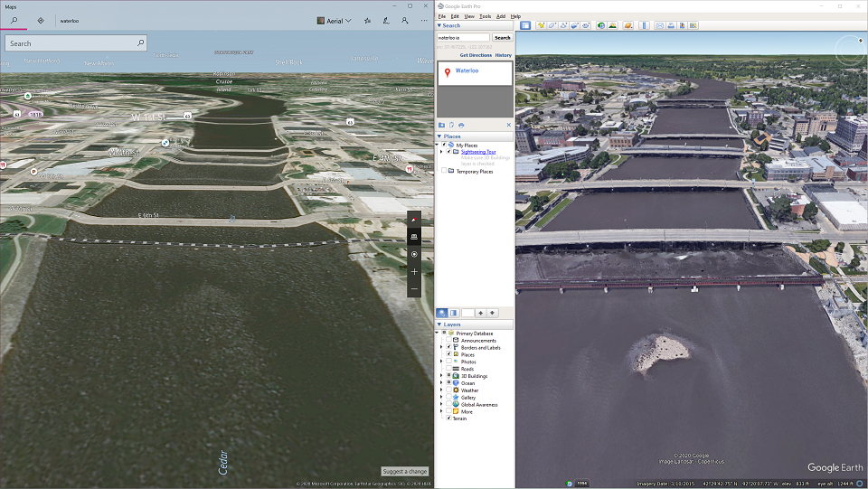The height and width of the screenshot is (489, 868).
Task: Move selected place up arrow
Action: tap(480, 313)
